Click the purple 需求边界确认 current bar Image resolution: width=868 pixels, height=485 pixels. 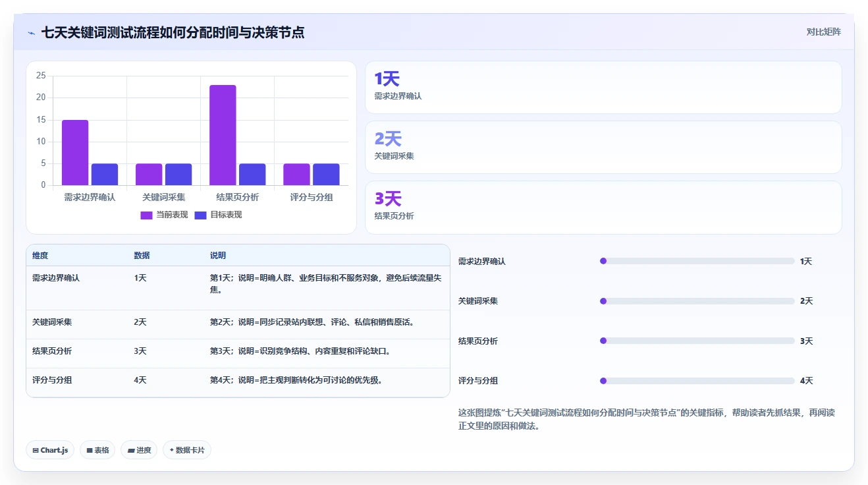point(75,152)
